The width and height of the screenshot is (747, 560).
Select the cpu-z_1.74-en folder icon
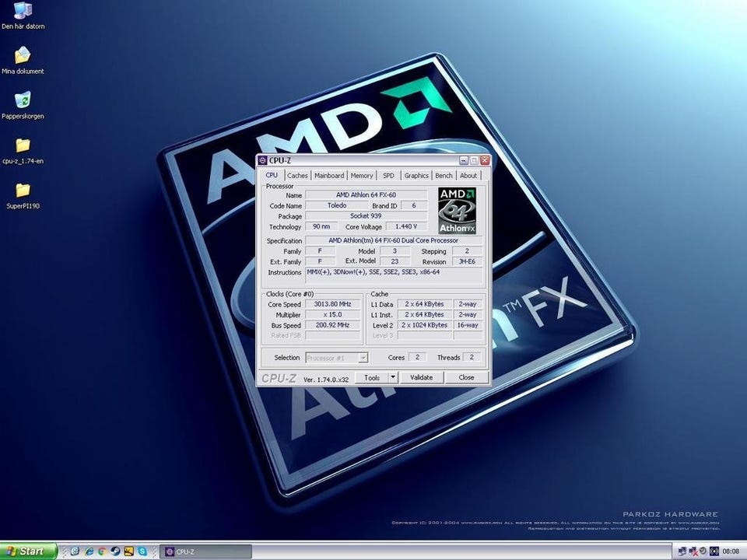click(23, 145)
